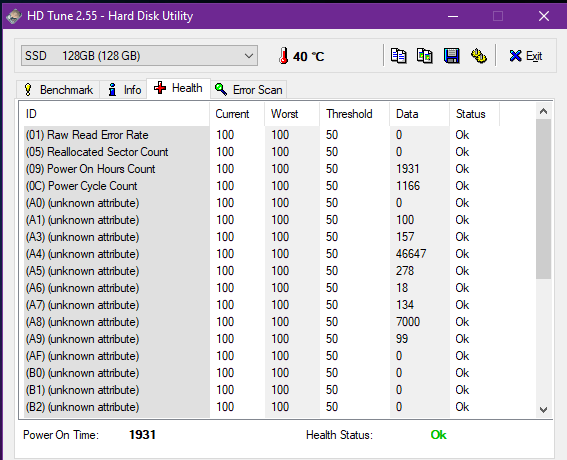Click the Status column header
The image size is (567, 460).
(474, 114)
